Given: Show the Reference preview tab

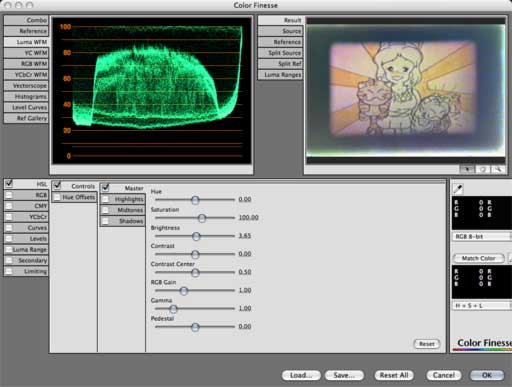Looking at the screenshot, I should point(280,42).
